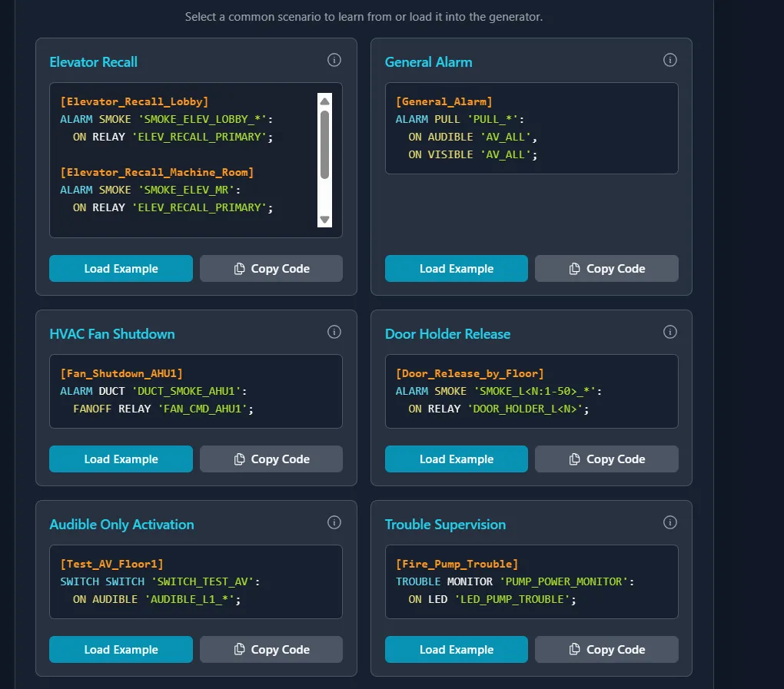This screenshot has height=689, width=784.
Task: Click the [General_Alarm] code label
Action: pyautogui.click(x=444, y=101)
